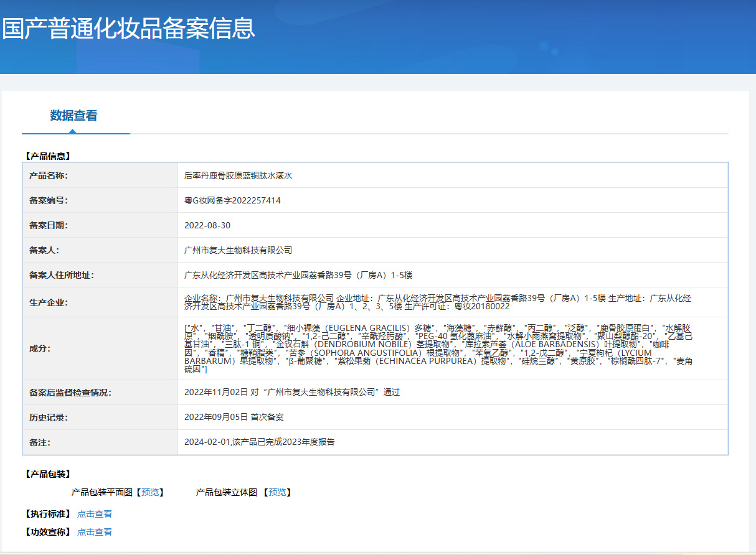This screenshot has width=756, height=555.
Task: Click the filing number 粤G妆网备字2022257414
Action: point(232,200)
